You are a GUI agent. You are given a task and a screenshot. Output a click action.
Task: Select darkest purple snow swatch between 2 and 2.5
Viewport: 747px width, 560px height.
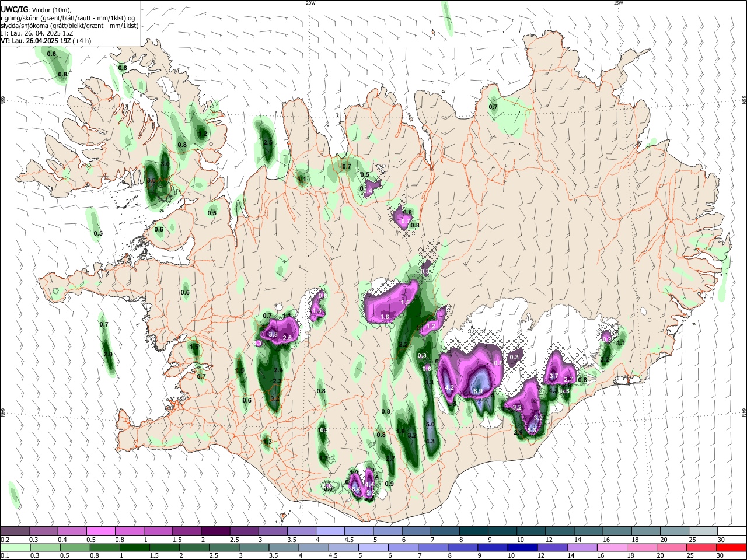pyautogui.click(x=215, y=531)
